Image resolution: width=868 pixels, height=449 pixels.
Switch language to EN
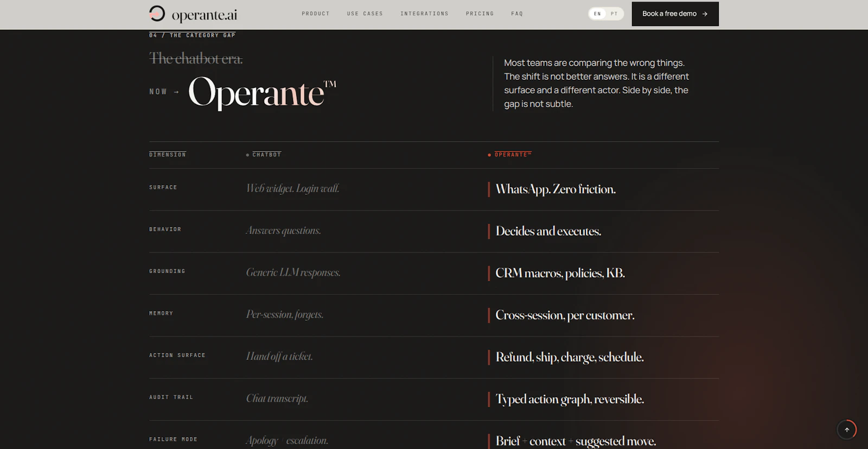(597, 14)
